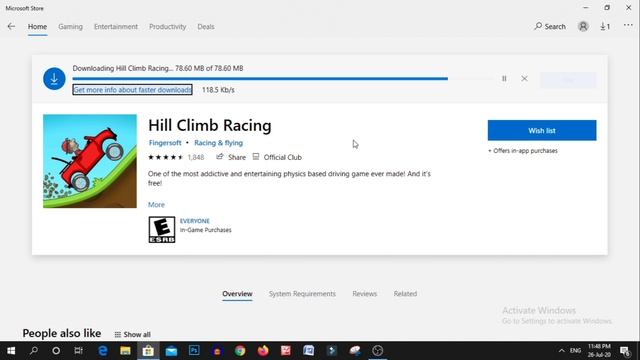Open Google Chrome from taskbar
Image resolution: width=640 pixels, height=360 pixels.
[x=240, y=351]
